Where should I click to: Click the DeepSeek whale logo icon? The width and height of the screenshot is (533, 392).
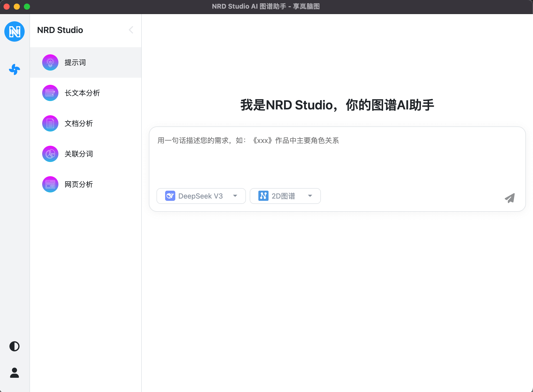(170, 196)
